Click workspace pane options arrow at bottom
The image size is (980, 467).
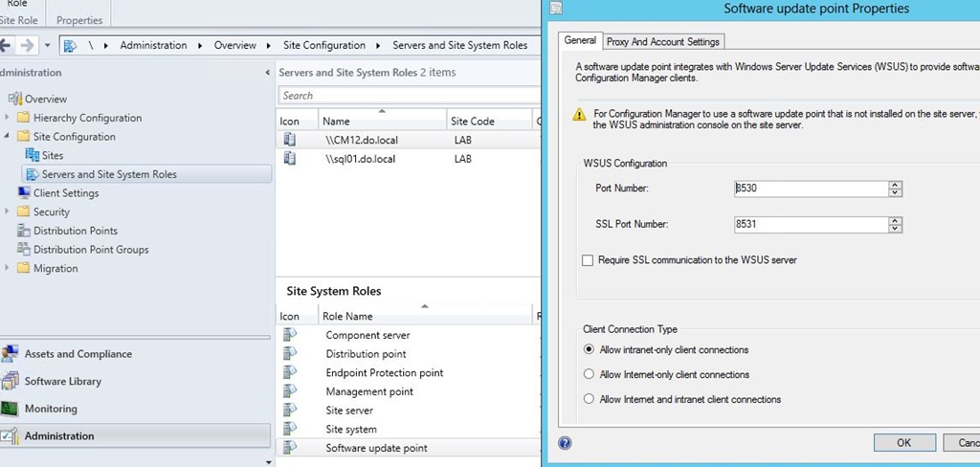click(269, 462)
